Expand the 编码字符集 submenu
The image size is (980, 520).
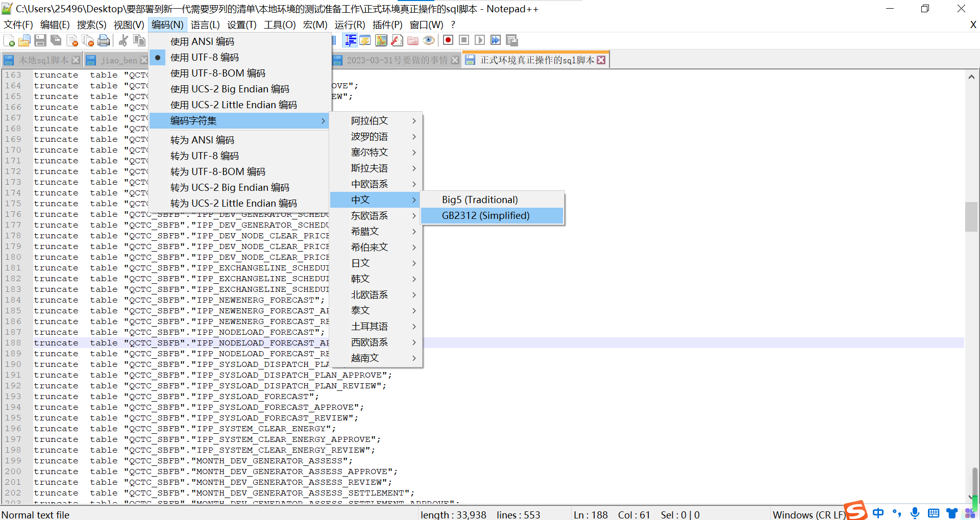pyautogui.click(x=240, y=120)
